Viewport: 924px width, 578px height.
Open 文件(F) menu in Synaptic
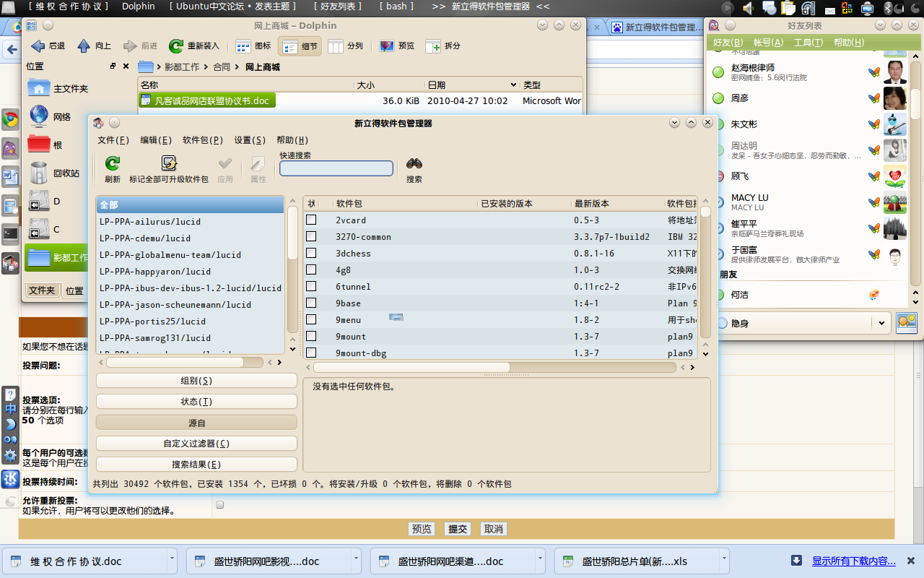point(113,140)
